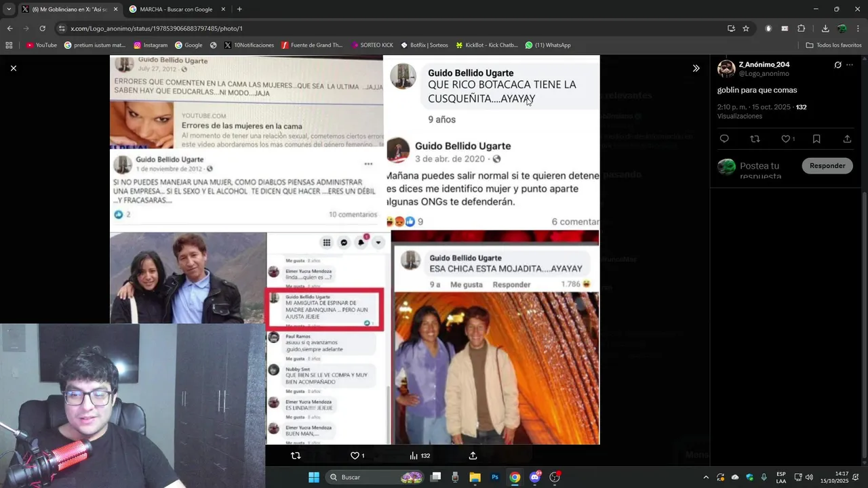This screenshot has height=488, width=868.
Task: Open the Windows Start menu
Action: (314, 477)
